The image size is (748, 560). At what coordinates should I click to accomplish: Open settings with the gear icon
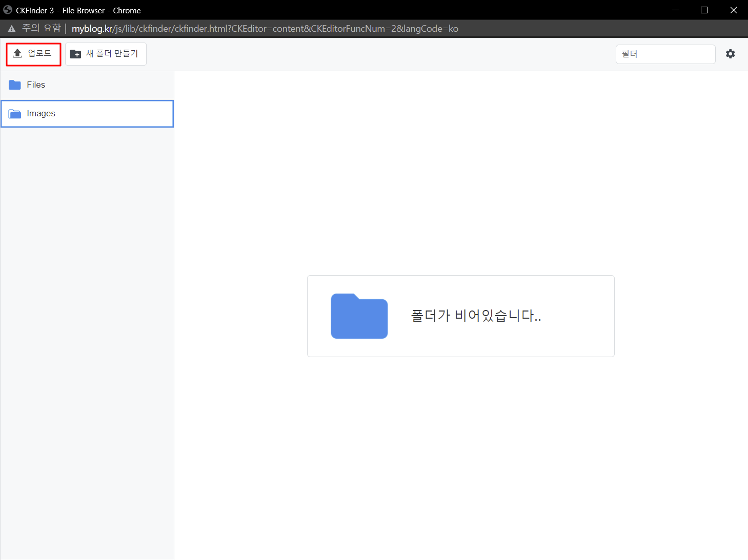[x=730, y=54]
